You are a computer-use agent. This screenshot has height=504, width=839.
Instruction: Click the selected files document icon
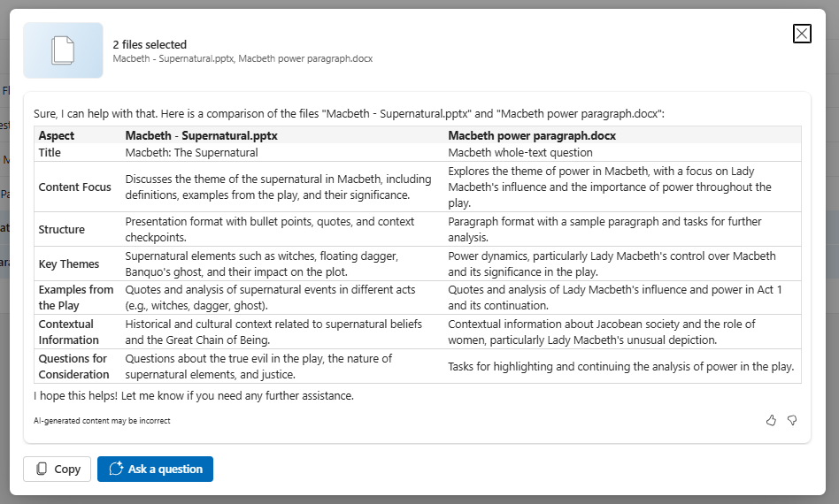63,50
